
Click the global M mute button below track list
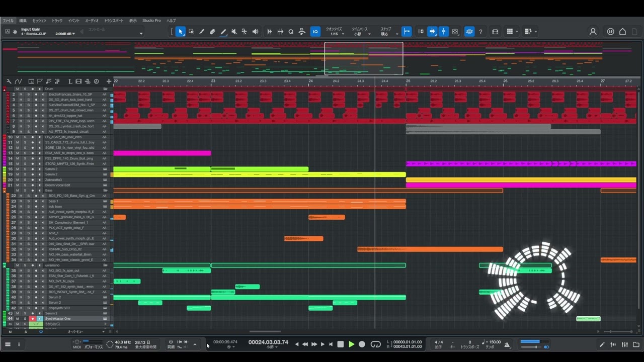click(10, 332)
